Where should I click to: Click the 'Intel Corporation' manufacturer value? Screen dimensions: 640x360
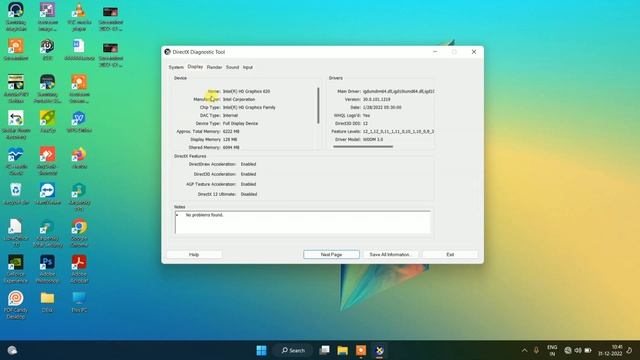click(x=239, y=99)
